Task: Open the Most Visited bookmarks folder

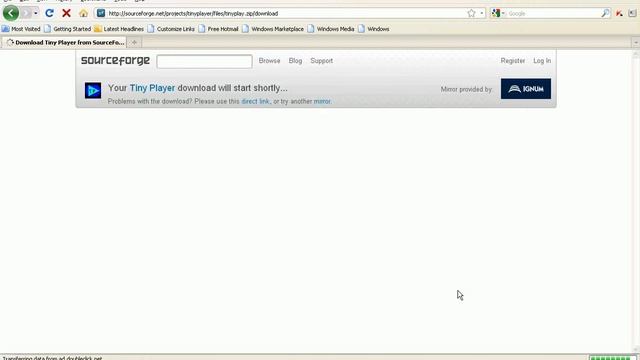Action: click(21, 29)
